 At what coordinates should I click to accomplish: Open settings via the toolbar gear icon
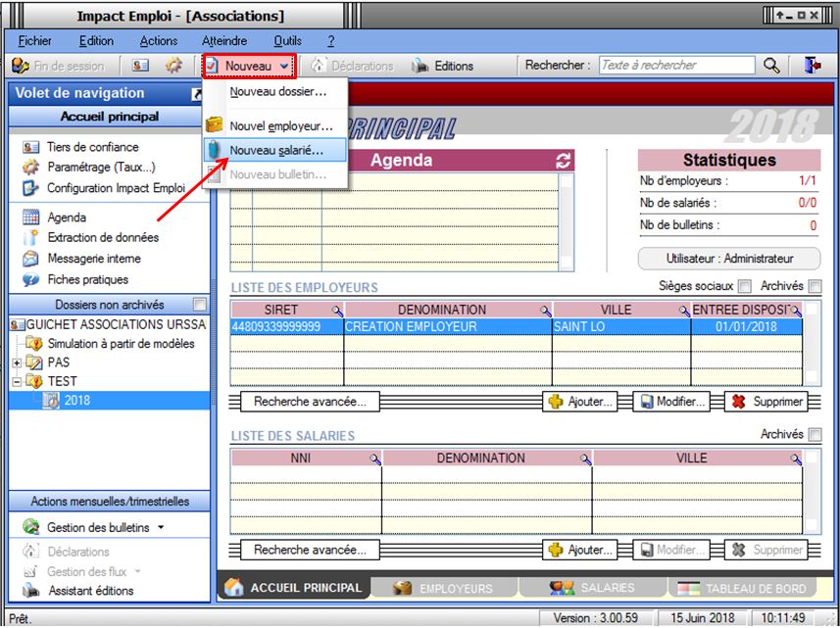pos(173,66)
